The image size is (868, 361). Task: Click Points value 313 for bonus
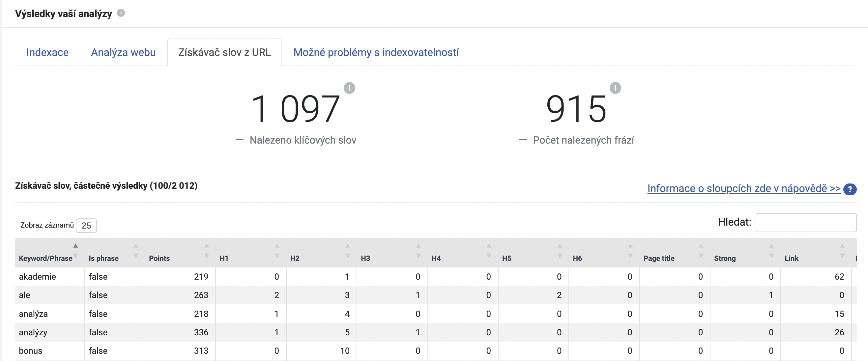201,351
